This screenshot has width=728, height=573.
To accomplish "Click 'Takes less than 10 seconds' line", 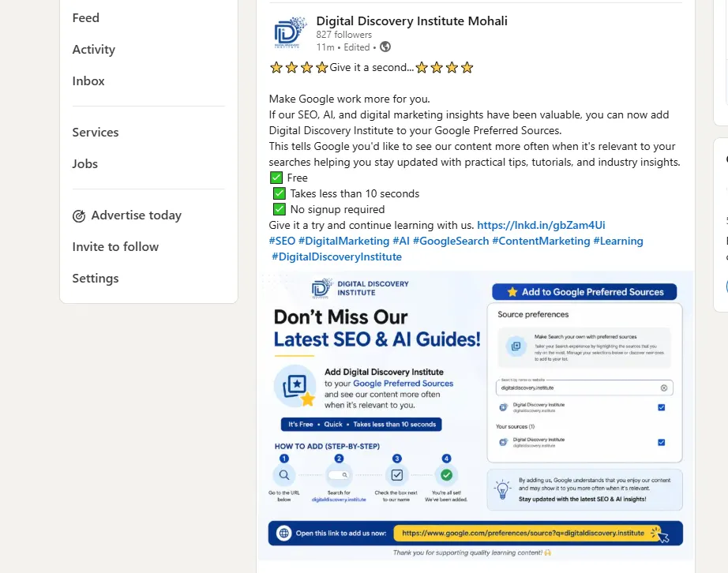I will pos(355,193).
